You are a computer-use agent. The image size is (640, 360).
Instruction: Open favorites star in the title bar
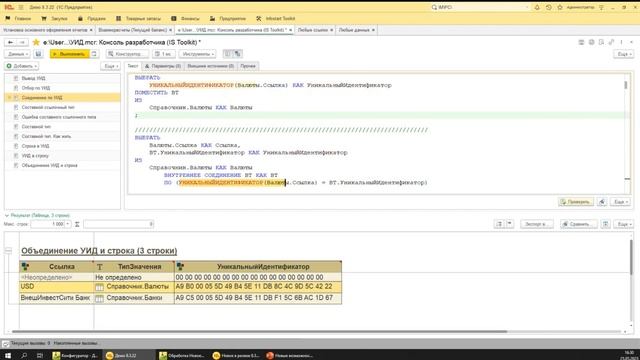(560, 7)
